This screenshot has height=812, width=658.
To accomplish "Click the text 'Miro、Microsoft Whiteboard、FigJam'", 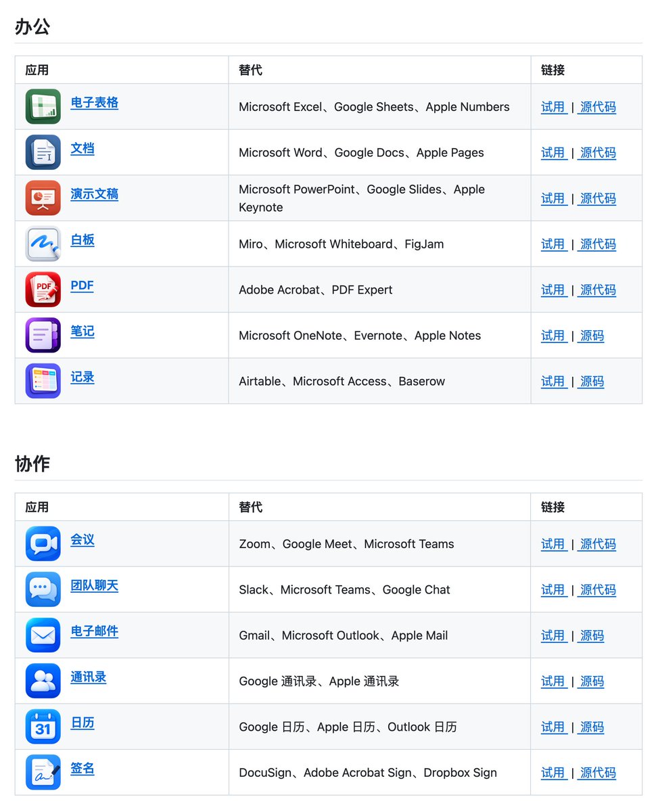I will point(342,244).
